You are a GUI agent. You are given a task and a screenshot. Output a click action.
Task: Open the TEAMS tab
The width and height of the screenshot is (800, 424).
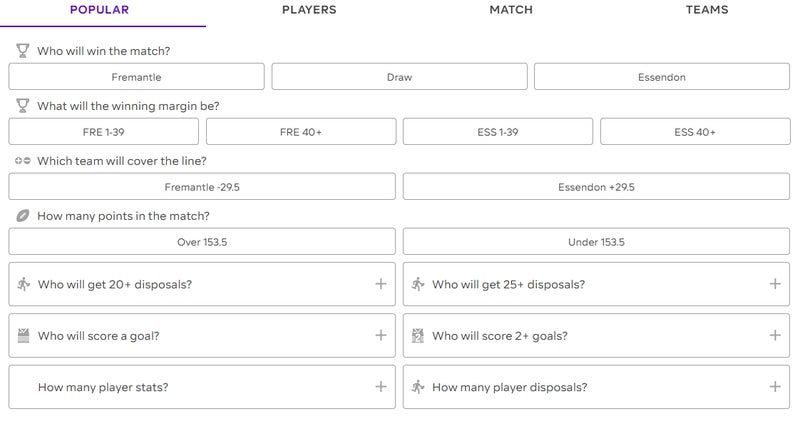[707, 10]
